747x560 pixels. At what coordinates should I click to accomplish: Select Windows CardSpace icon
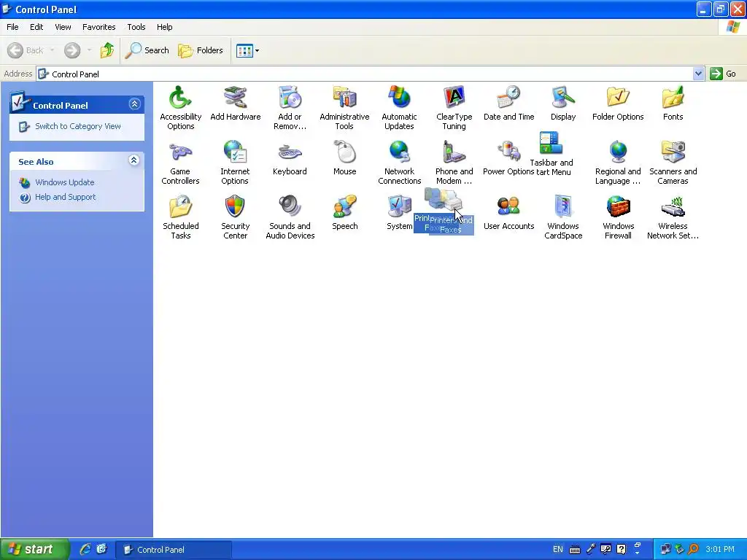tap(563, 208)
